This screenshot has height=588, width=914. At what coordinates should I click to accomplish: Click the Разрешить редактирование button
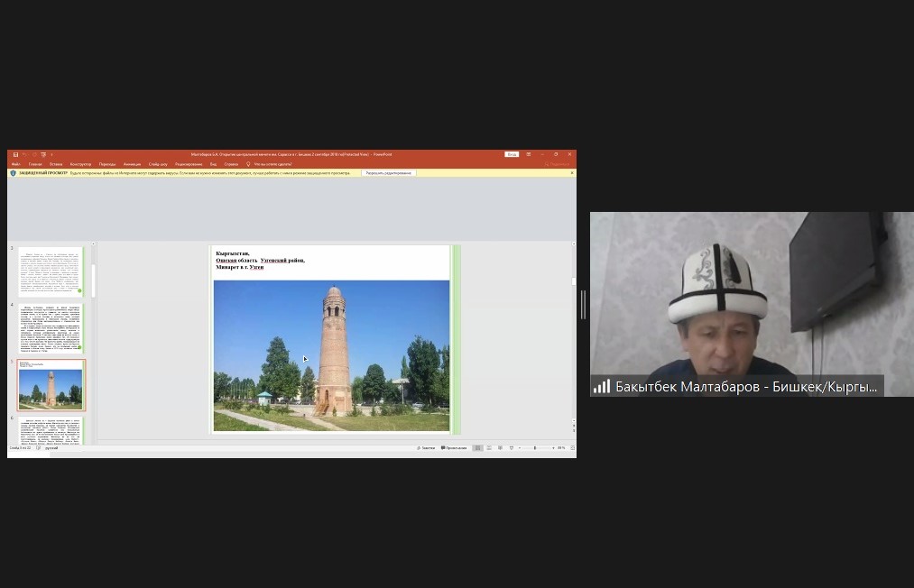(x=389, y=173)
